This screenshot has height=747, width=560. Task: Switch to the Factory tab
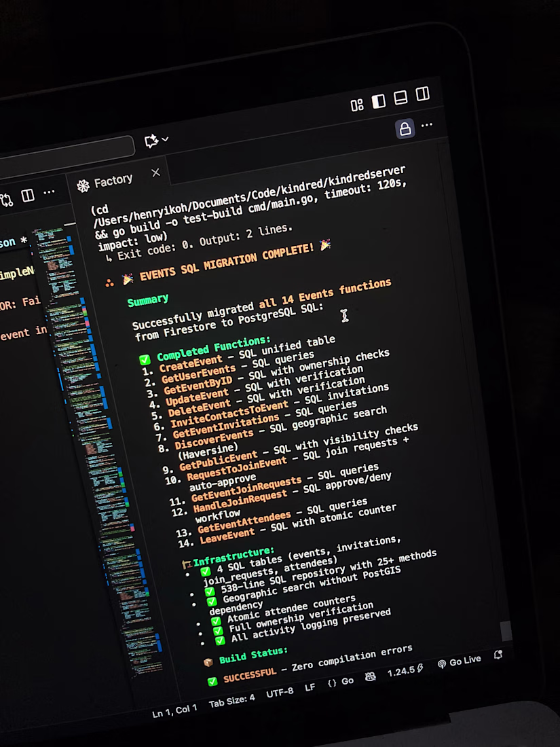click(x=119, y=179)
